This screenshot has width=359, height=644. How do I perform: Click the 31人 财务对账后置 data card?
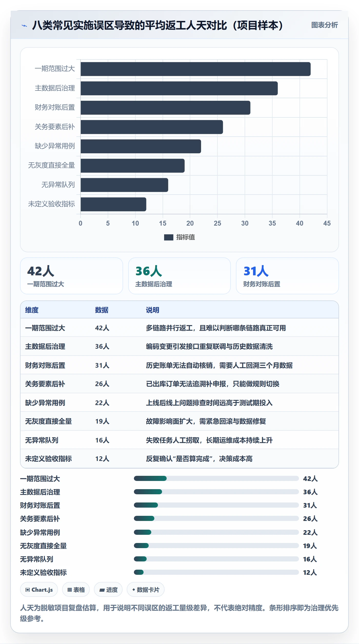point(287,276)
